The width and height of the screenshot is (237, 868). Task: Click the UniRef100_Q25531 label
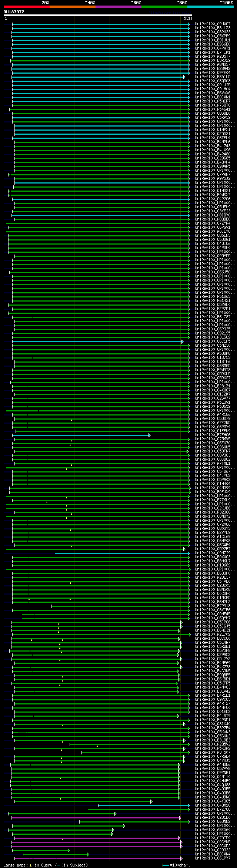click(x=213, y=134)
